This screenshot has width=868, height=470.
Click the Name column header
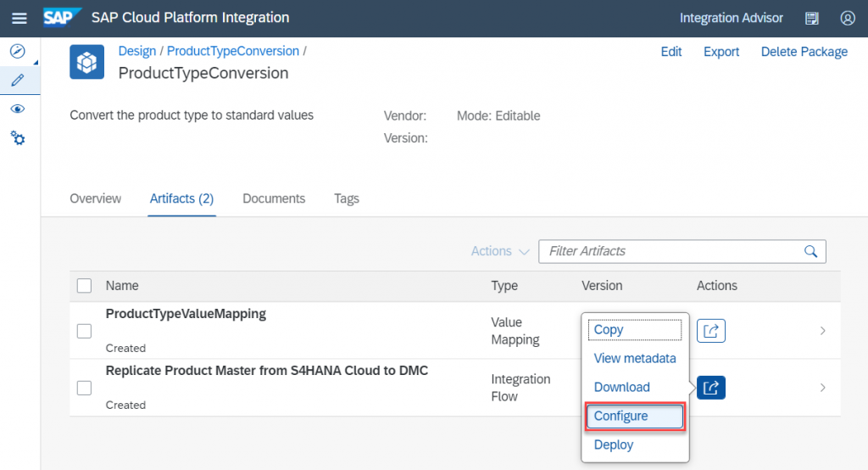coord(122,286)
